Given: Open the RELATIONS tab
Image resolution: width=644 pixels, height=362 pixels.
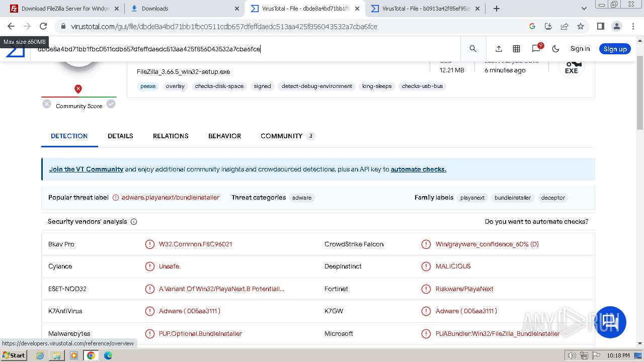Looking at the screenshot, I should [171, 136].
